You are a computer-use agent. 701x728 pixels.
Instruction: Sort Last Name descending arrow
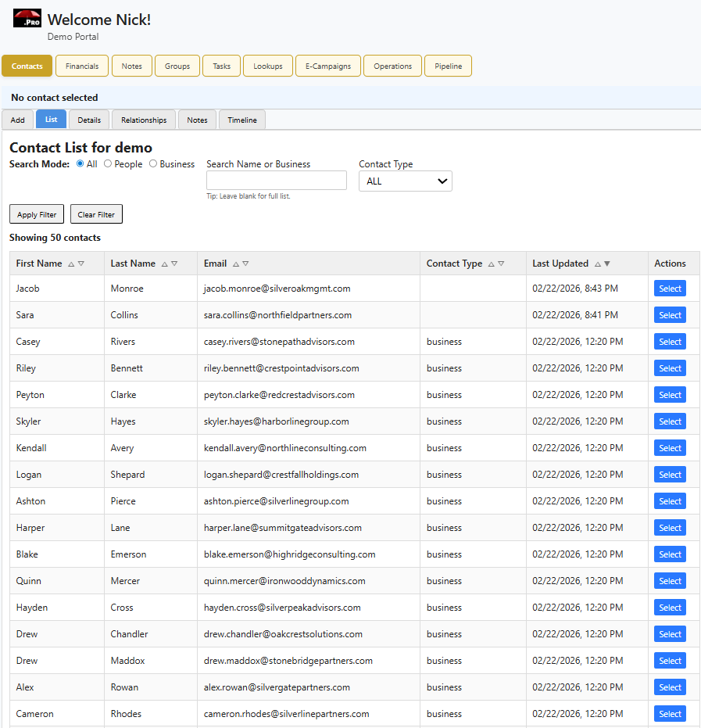[174, 264]
